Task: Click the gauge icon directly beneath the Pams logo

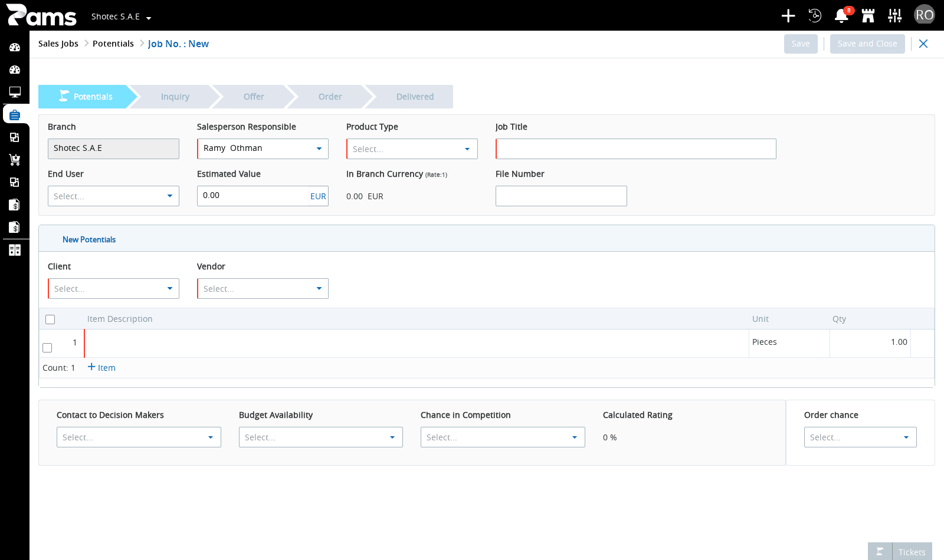Action: (15, 47)
